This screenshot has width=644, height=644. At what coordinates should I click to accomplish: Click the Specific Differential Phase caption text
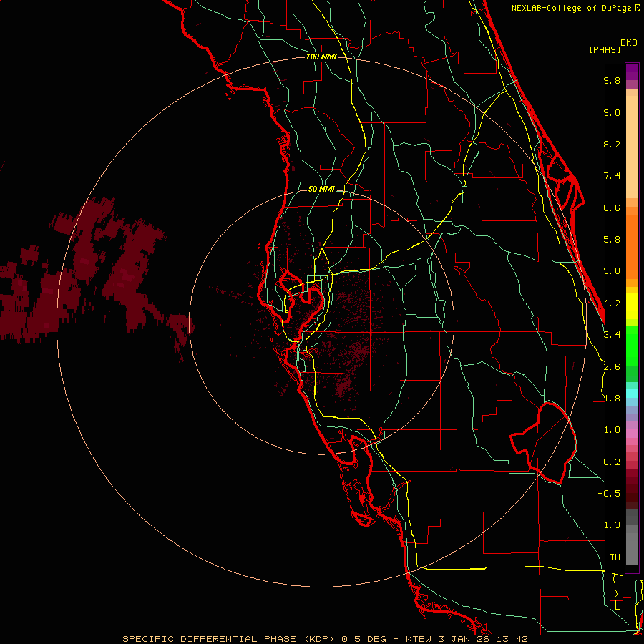tap(325, 639)
